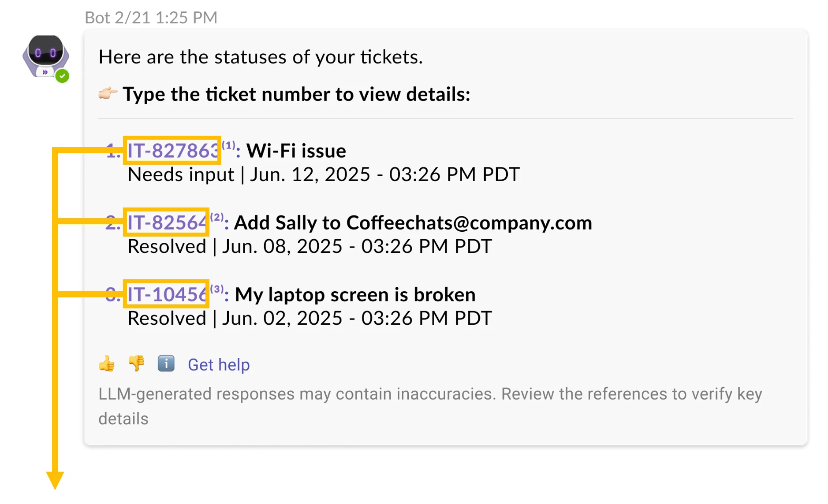Click Resolved Jun. 08, 2025 status line

(309, 246)
